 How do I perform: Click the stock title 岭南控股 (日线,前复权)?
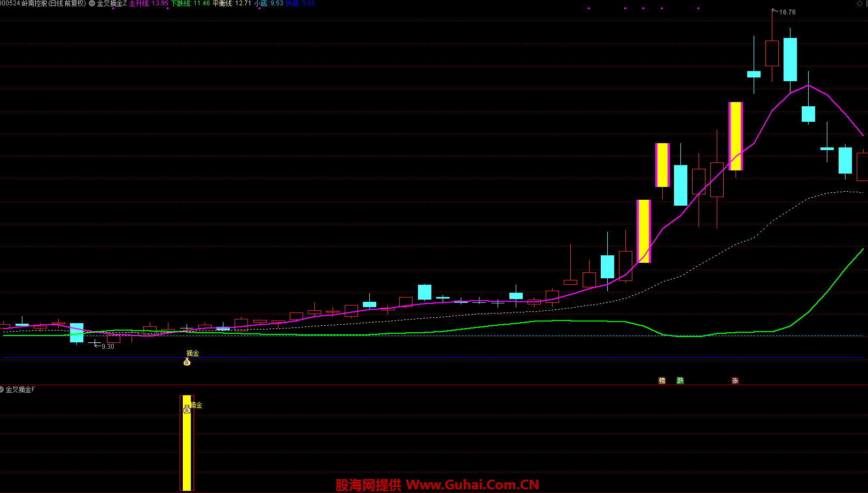click(x=53, y=3)
